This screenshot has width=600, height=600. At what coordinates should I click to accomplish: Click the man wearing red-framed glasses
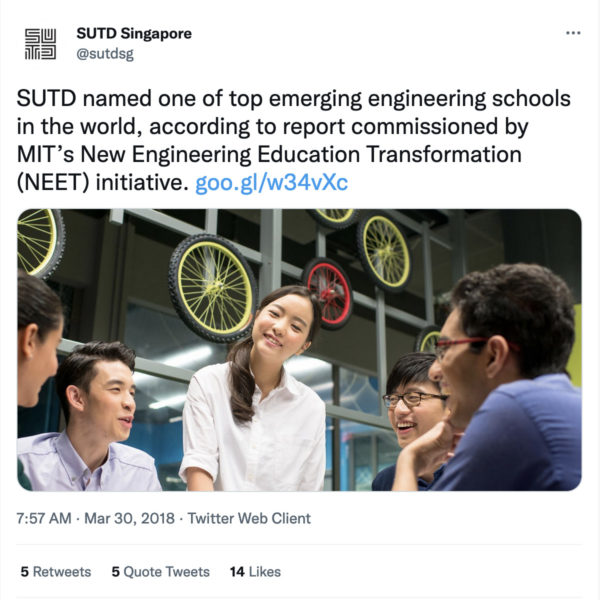505,379
